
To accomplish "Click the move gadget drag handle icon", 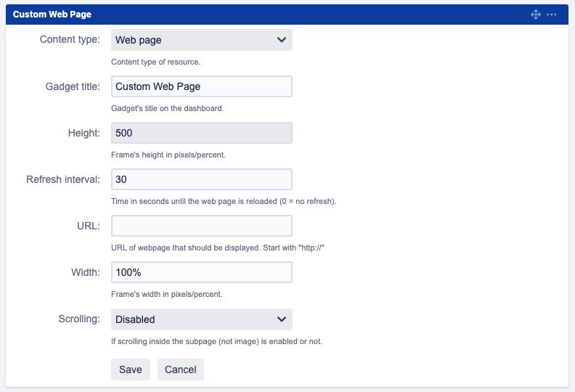I will pyautogui.click(x=536, y=15).
